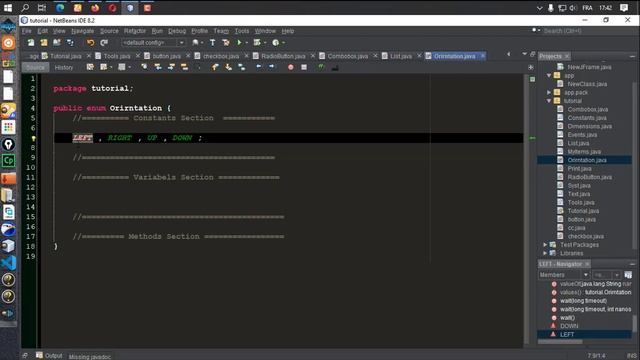The image size is (640, 360).
Task: Expand the Libraries node
Action: pos(545,253)
